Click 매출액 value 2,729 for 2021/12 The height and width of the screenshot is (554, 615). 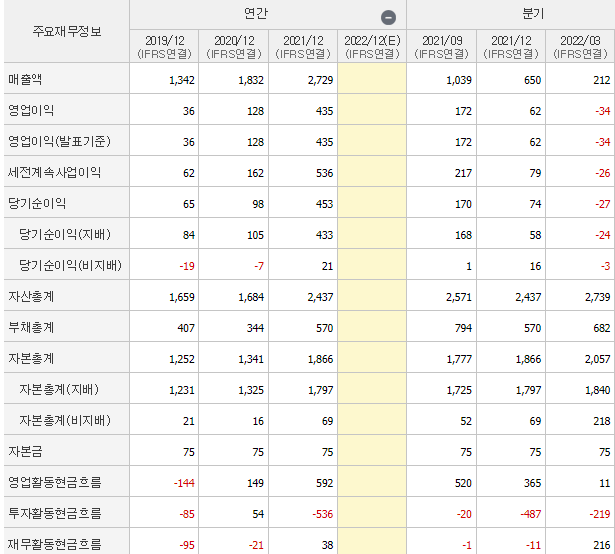[320, 80]
